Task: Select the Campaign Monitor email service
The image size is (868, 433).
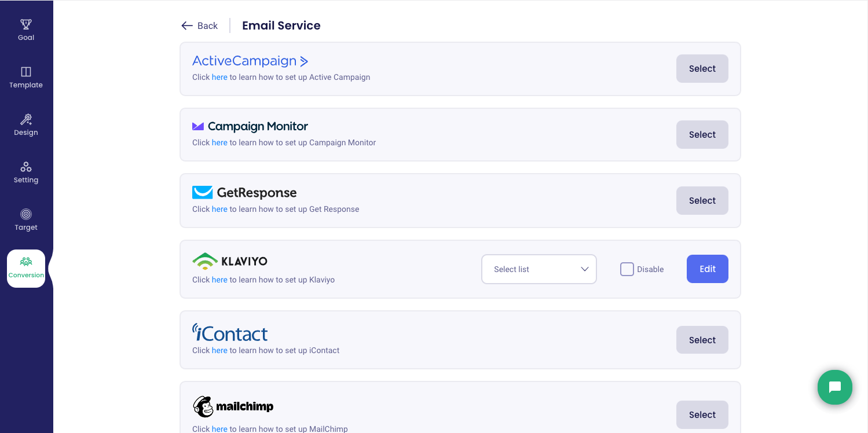Action: [702, 135]
